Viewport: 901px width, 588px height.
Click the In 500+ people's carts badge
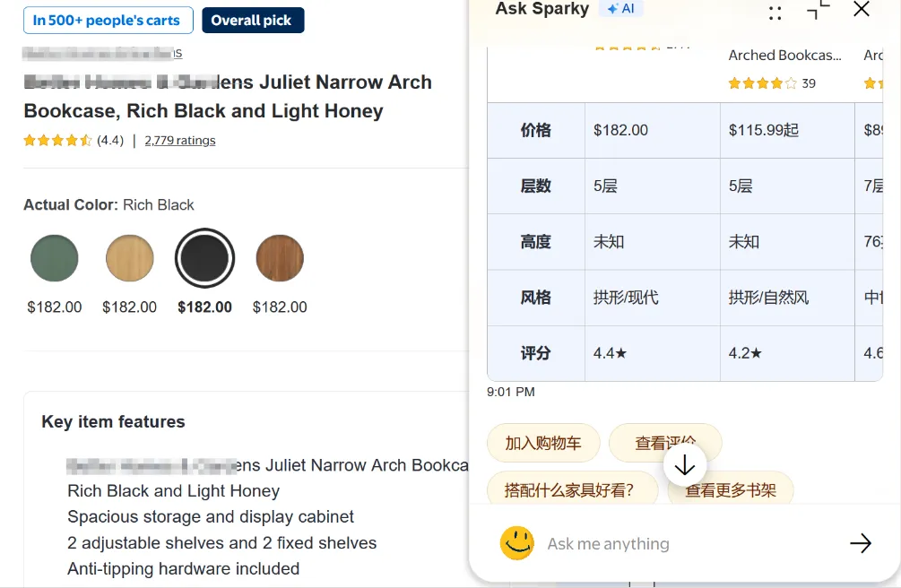click(108, 20)
